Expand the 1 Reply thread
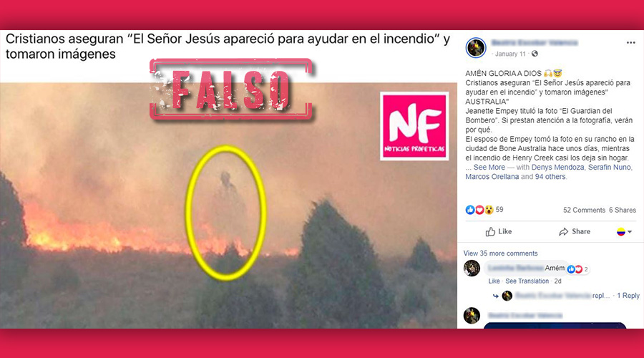Viewport: 644px width, 358px height. [x=628, y=296]
